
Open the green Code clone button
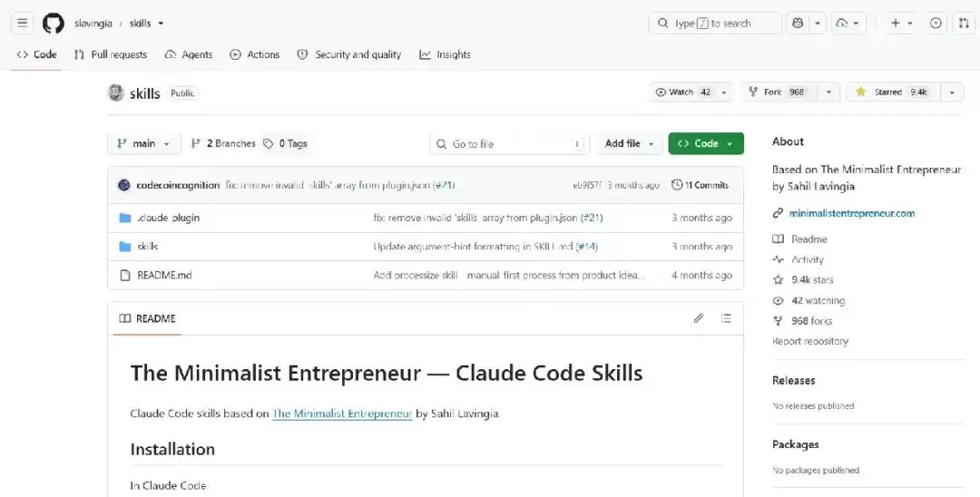pyautogui.click(x=706, y=143)
